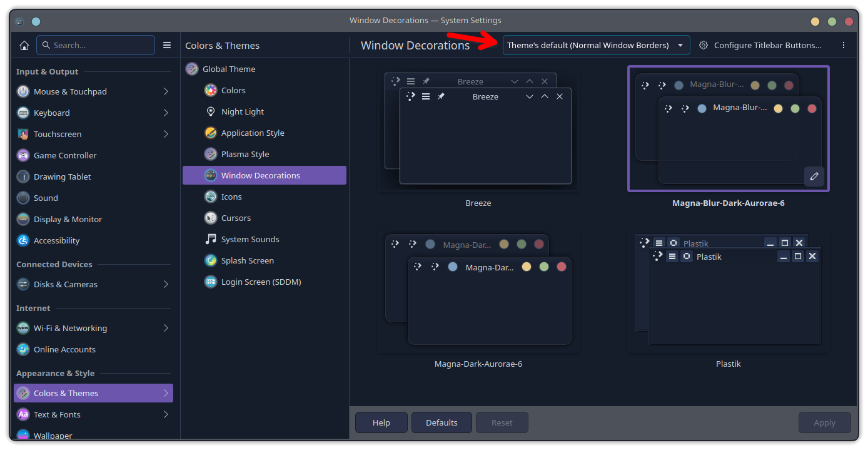Open Mouse & Touchpad settings
Viewport: 868px width, 450px height.
pyautogui.click(x=93, y=91)
